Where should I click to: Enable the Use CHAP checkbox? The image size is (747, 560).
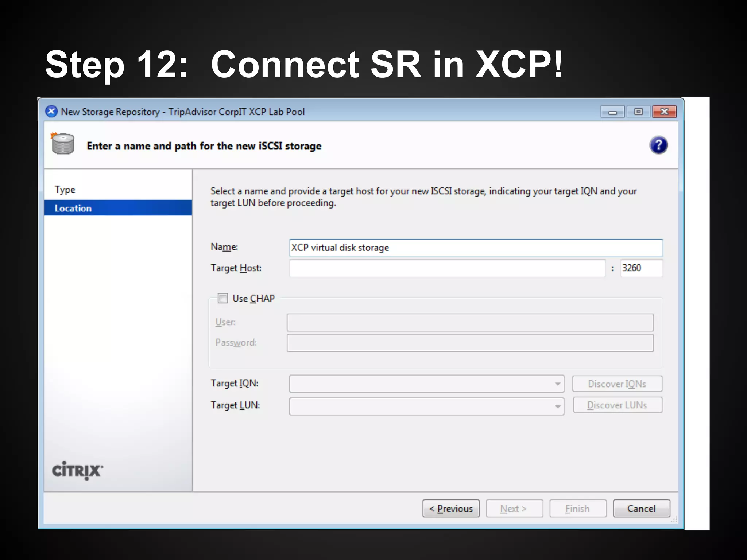[x=222, y=298]
